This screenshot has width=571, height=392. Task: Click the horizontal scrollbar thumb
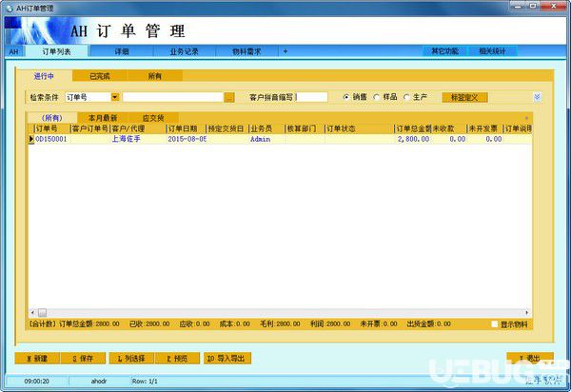pos(42,313)
